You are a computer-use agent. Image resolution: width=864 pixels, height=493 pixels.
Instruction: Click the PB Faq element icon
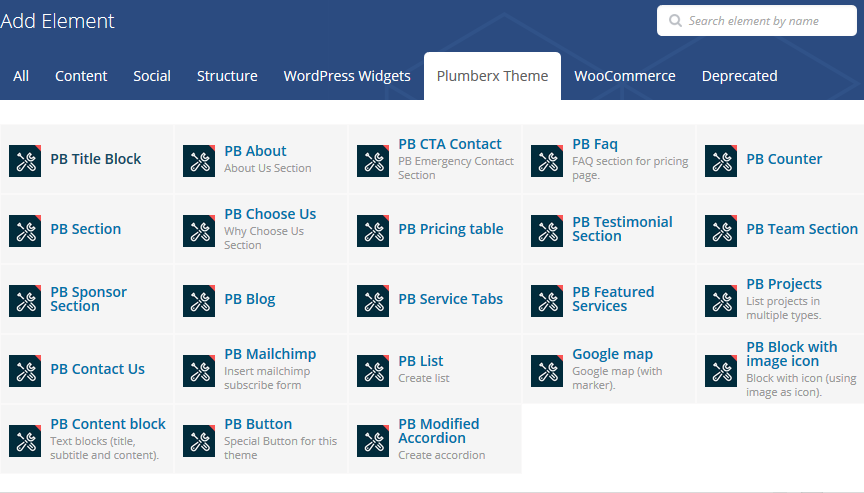point(547,160)
